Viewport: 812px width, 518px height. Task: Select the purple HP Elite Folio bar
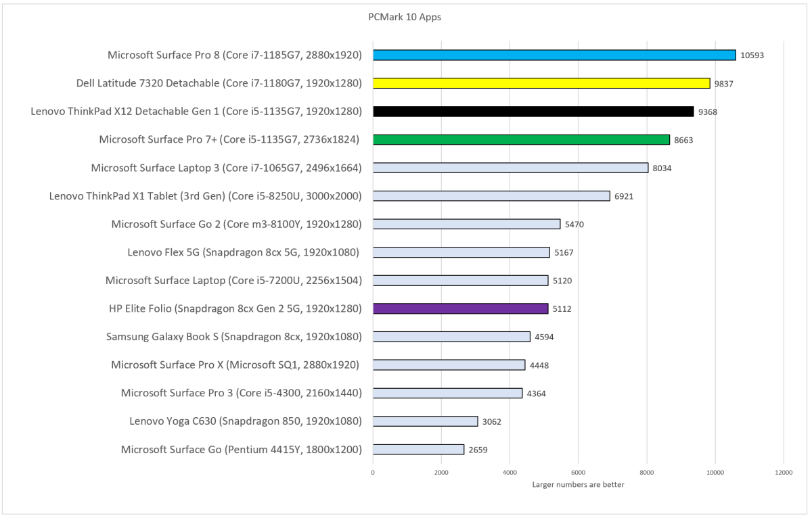point(460,308)
